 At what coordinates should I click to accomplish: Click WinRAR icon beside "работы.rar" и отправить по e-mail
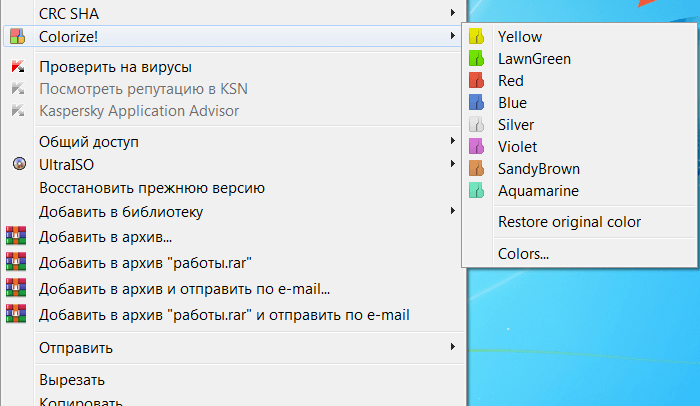click(16, 314)
